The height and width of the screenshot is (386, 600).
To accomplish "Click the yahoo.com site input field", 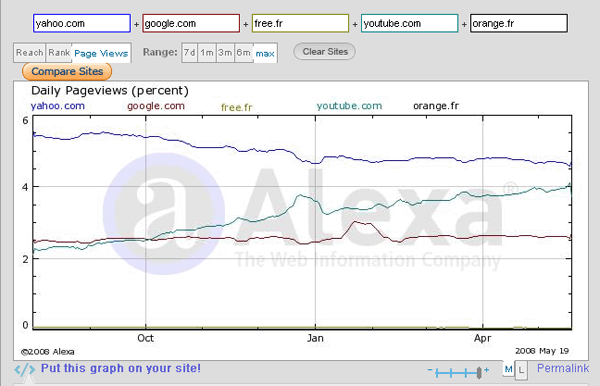I will point(82,23).
